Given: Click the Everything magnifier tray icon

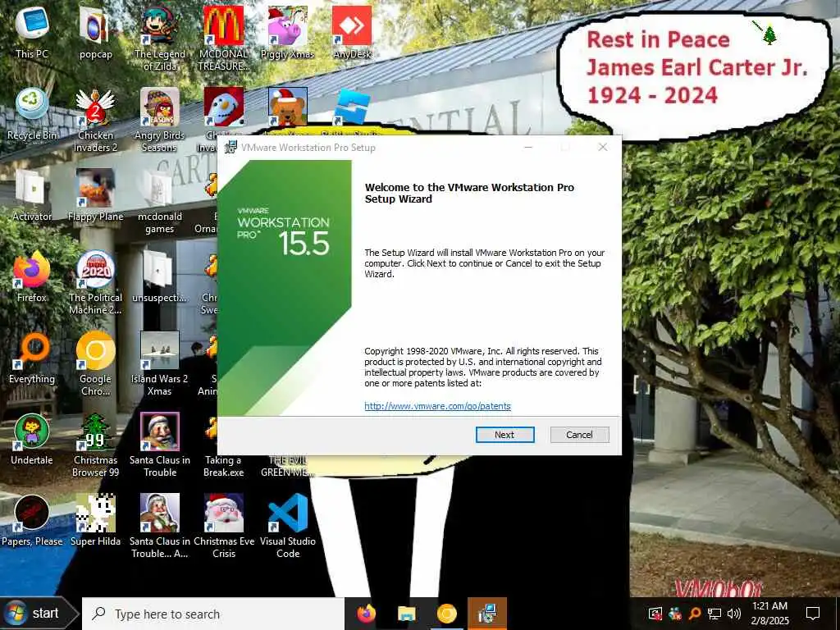Looking at the screenshot, I should pos(694,614).
